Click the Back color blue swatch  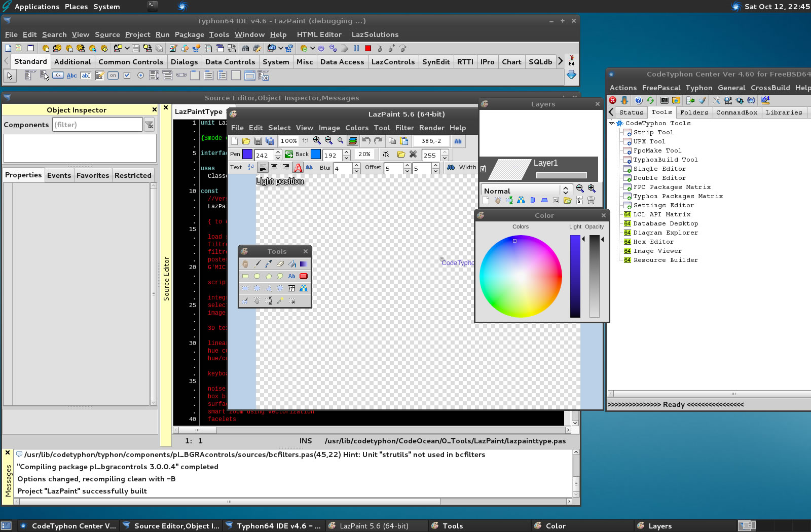tap(316, 154)
